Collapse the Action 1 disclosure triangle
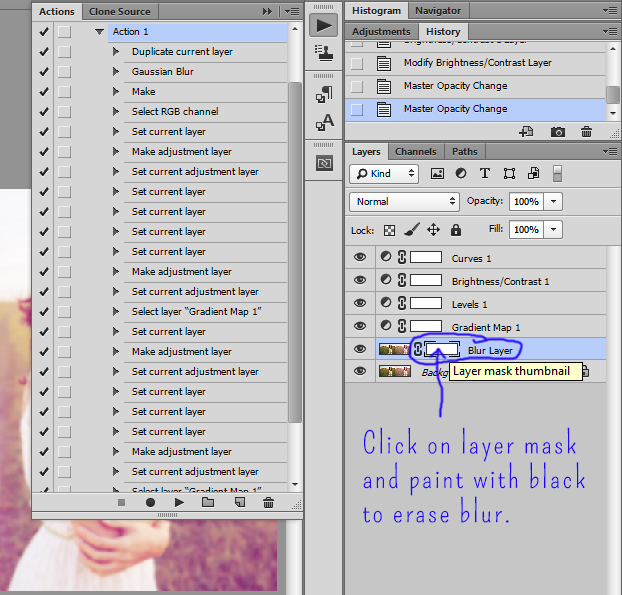This screenshot has height=595, width=622. 99,32
